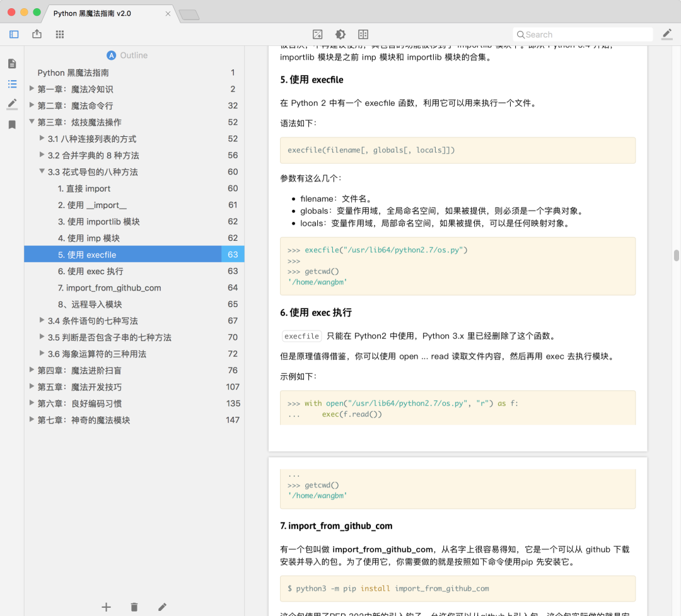
Task: Expand 第一章：魔法冷知识 chapter
Action: pos(32,89)
